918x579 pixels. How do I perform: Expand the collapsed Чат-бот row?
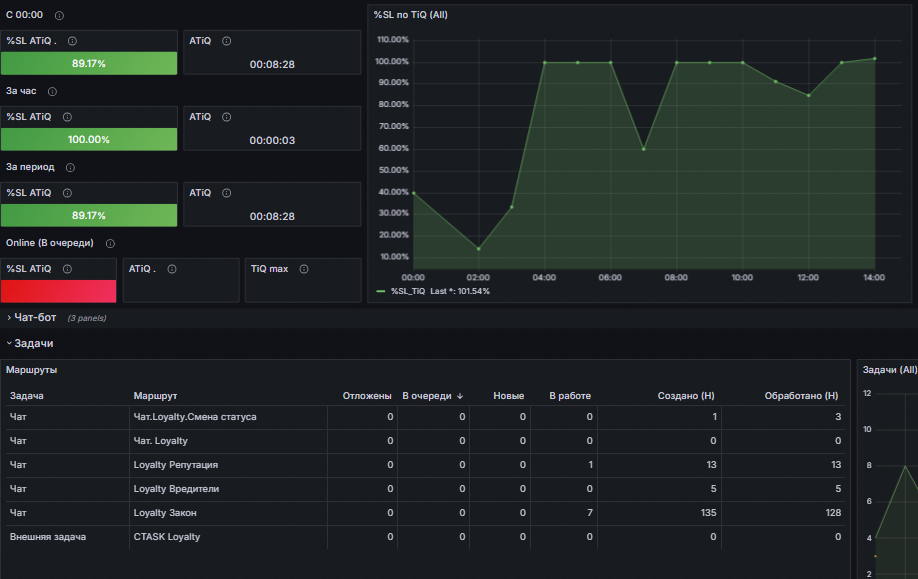[35, 318]
